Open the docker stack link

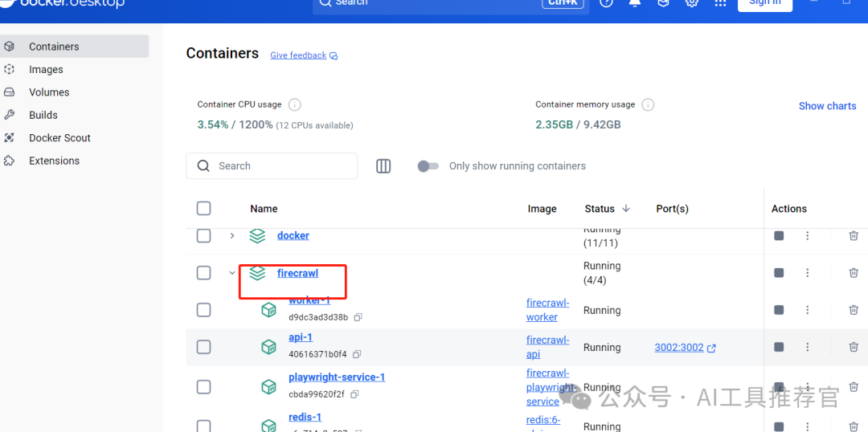(x=293, y=235)
